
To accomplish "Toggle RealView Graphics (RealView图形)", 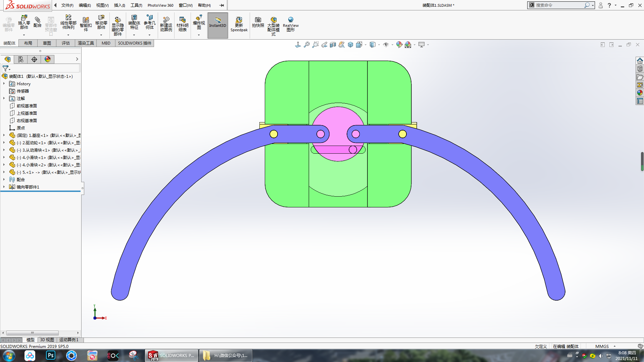I will pos(291,24).
